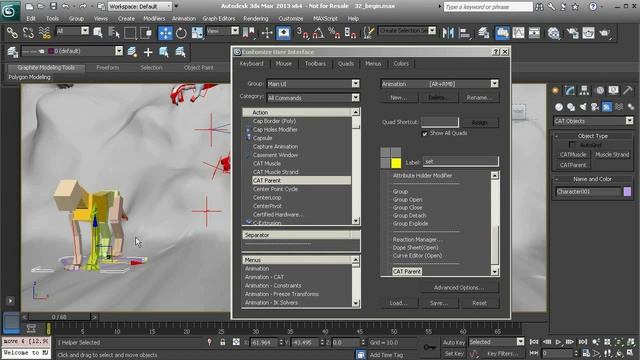Screen dimensions: 640x360
Task: Select the Select and Move tool
Action: pos(165,33)
